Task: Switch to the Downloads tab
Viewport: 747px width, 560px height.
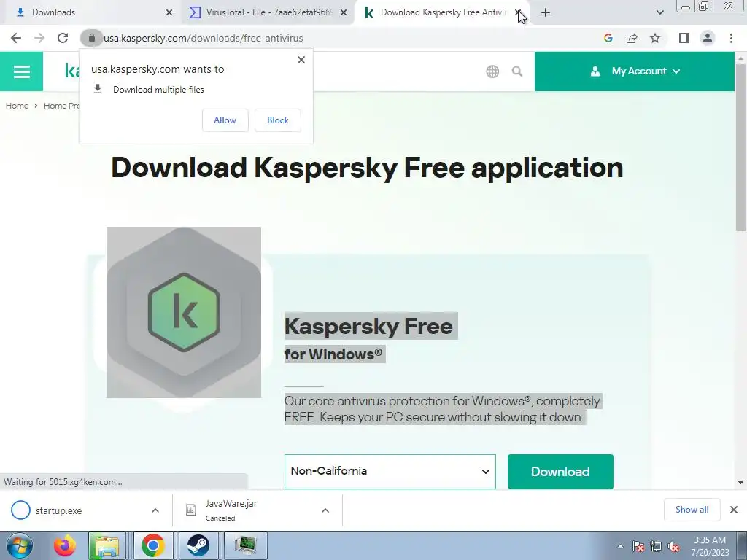Action: (90, 12)
